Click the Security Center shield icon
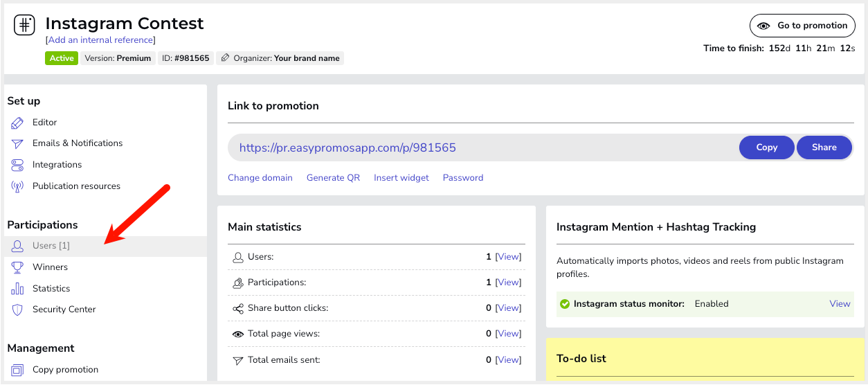The image size is (868, 385). (17, 310)
